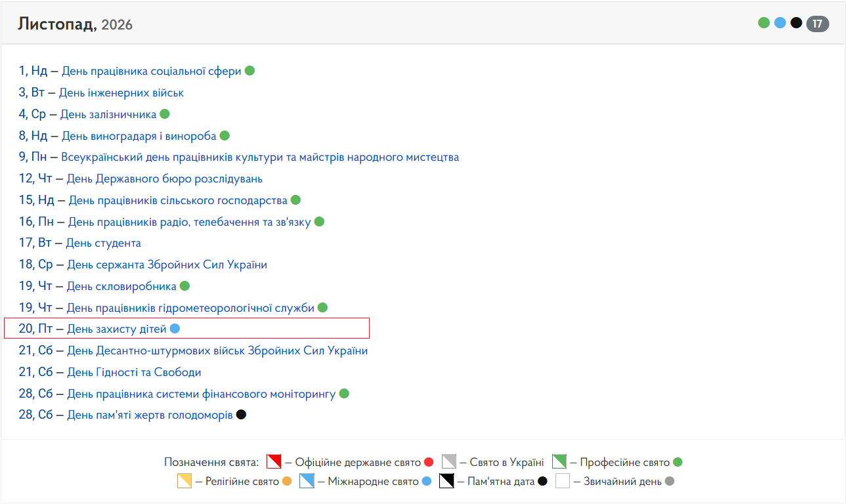Click gray dot after Звичайний день
The height and width of the screenshot is (504, 847).
pyautogui.click(x=670, y=481)
